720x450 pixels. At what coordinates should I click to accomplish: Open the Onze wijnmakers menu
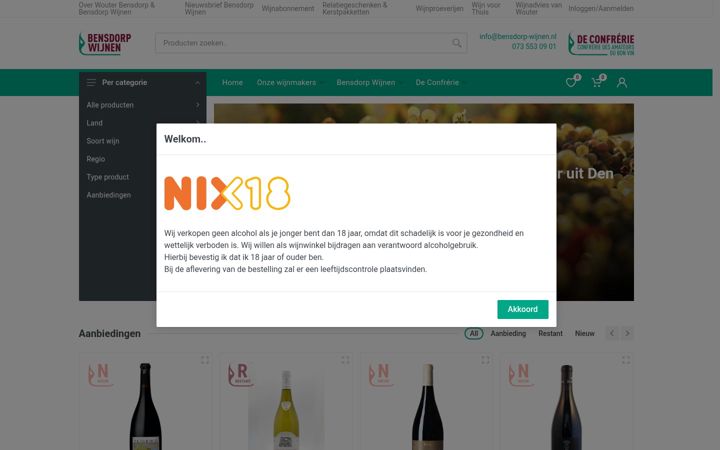coord(286,82)
